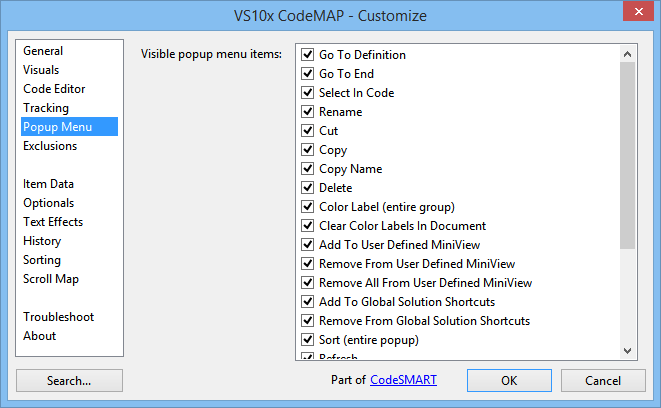661x408 pixels.
Task: Click the scrollbar down arrow
Action: 627,351
